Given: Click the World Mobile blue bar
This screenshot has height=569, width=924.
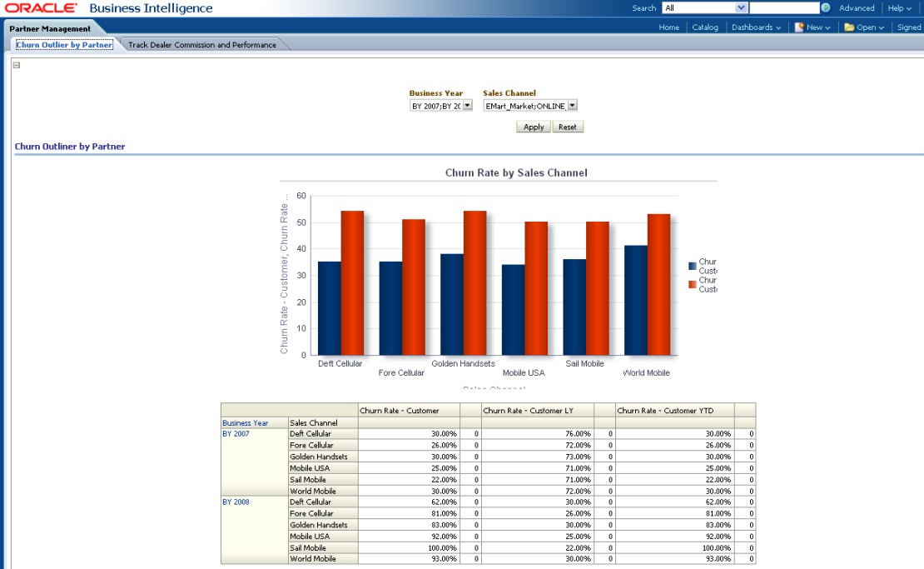Looking at the screenshot, I should pyautogui.click(x=635, y=300).
